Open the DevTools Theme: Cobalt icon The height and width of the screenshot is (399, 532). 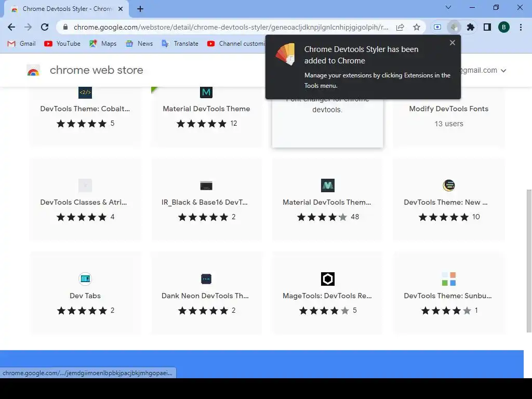pyautogui.click(x=85, y=92)
